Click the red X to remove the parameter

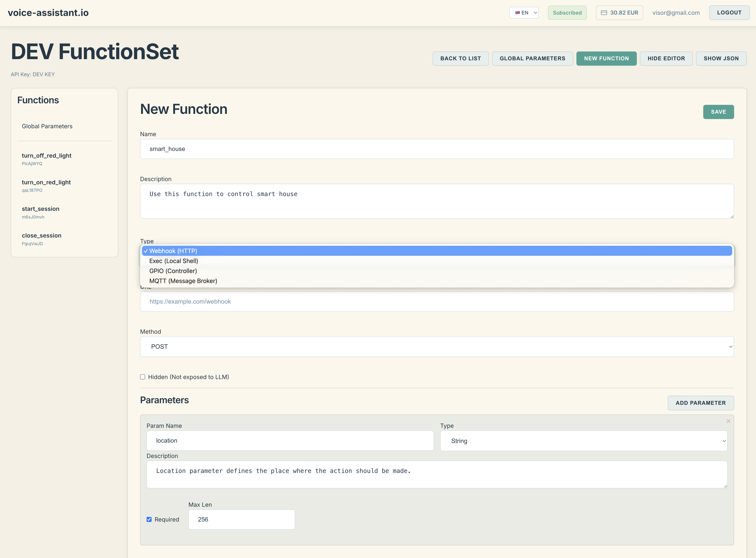point(728,421)
